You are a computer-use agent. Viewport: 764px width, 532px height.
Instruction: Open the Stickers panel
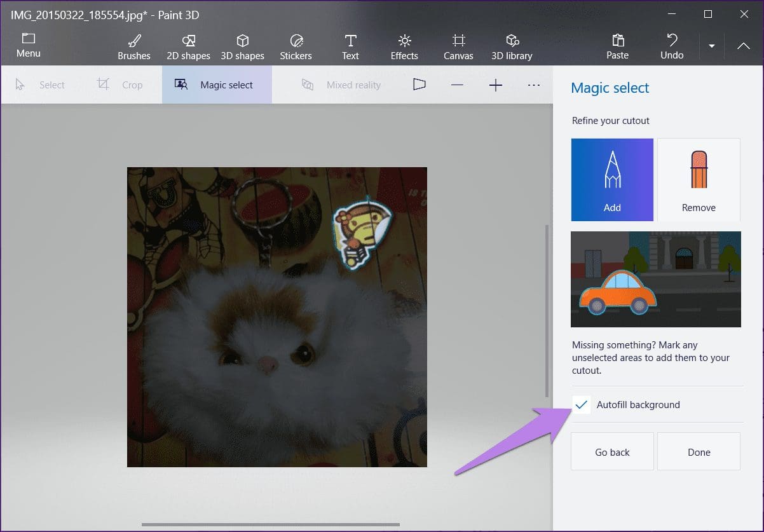tap(296, 47)
